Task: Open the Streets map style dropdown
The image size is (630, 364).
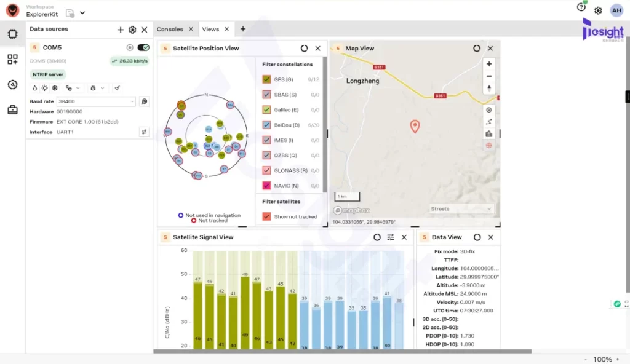Action: pos(461,209)
